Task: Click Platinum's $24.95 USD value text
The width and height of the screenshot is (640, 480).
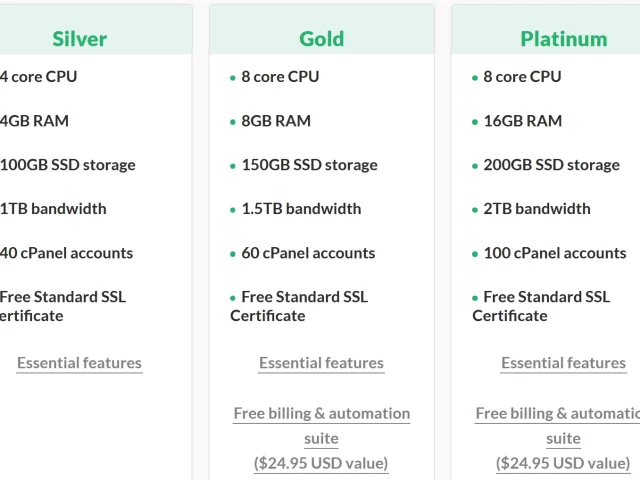Action: (x=563, y=463)
